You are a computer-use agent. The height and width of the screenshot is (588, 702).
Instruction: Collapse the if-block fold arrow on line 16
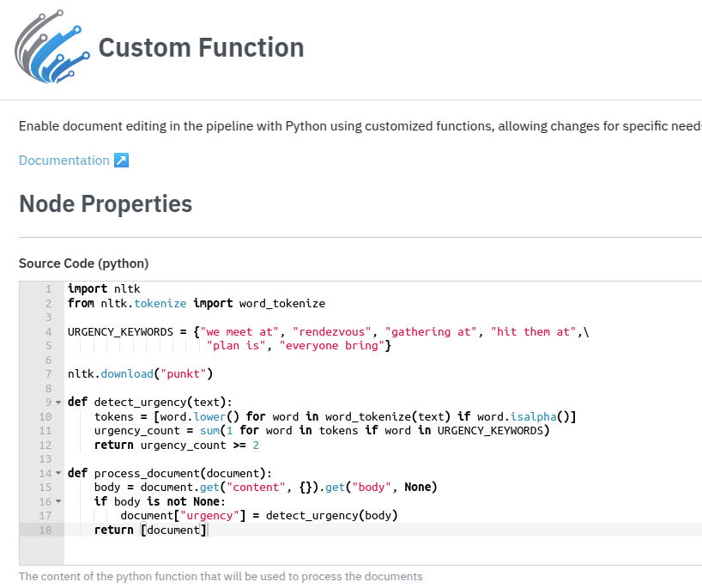58,501
